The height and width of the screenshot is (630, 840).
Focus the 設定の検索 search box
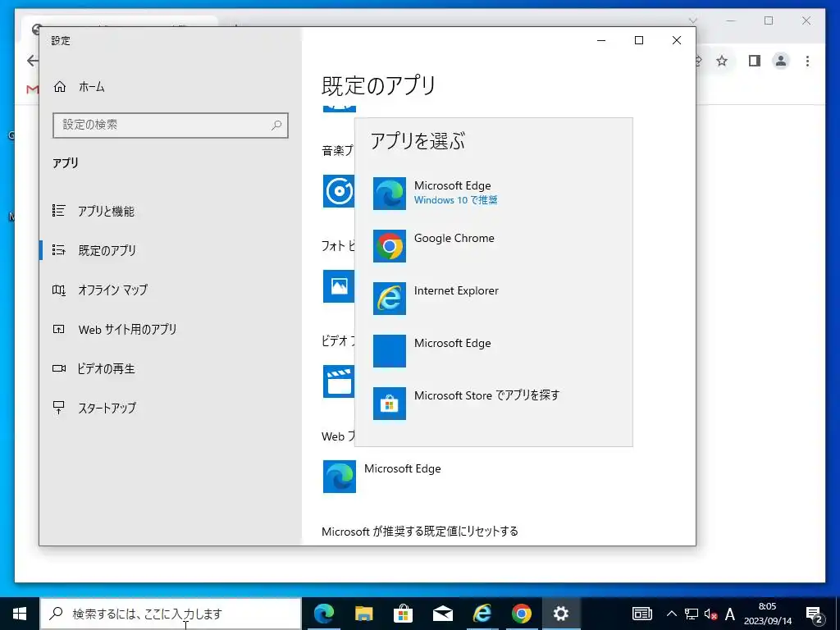coord(171,126)
